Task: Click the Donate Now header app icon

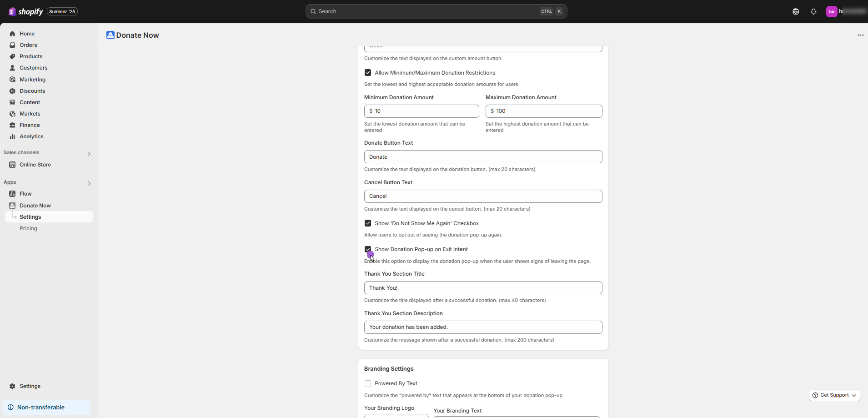Action: [x=110, y=35]
